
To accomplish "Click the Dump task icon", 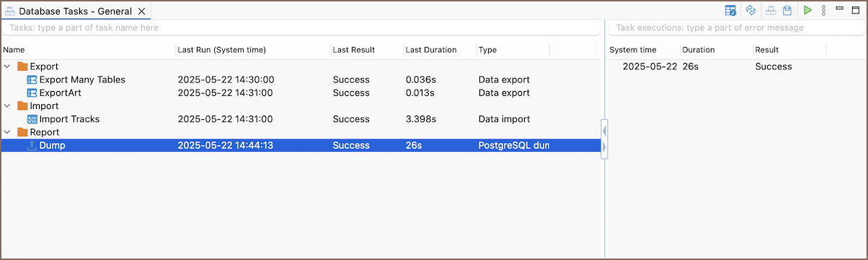I will tap(32, 145).
